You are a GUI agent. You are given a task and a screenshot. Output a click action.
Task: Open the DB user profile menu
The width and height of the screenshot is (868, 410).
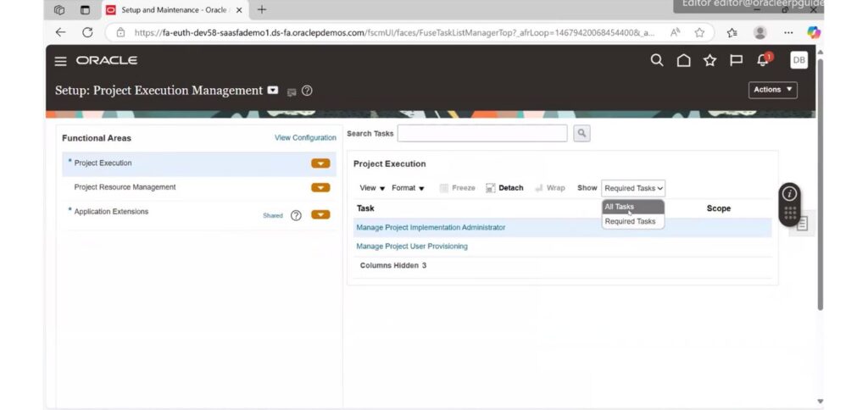798,60
